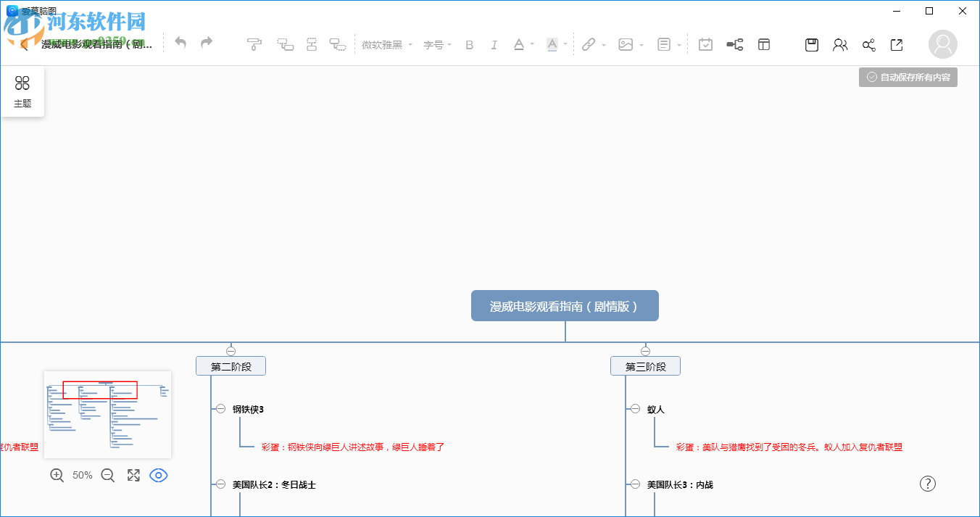Export the mind map
Image resolution: width=980 pixels, height=517 pixels.
pos(897,45)
